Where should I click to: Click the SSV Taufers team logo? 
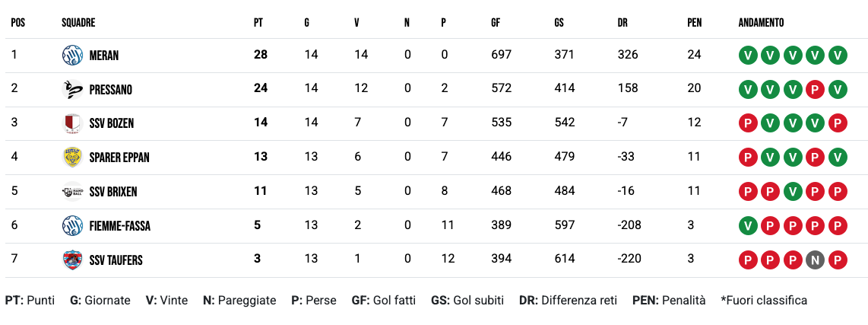click(71, 260)
